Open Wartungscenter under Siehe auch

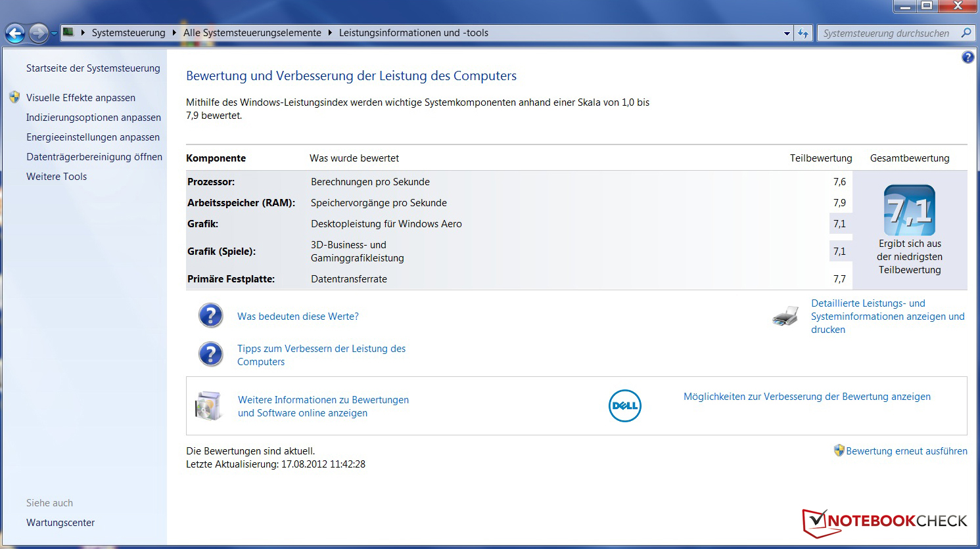point(60,523)
